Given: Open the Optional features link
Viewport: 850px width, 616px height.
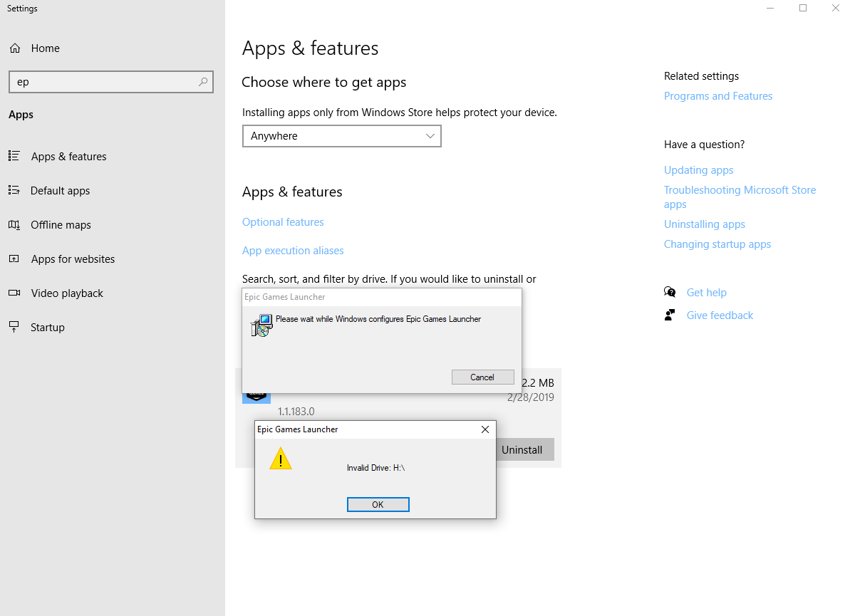Looking at the screenshot, I should (283, 222).
